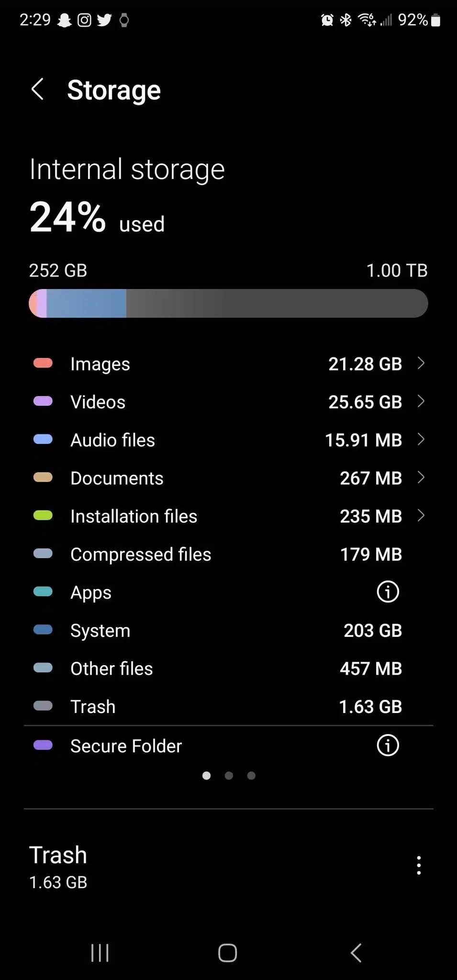Tap the red Images color swatch

pos(43,363)
